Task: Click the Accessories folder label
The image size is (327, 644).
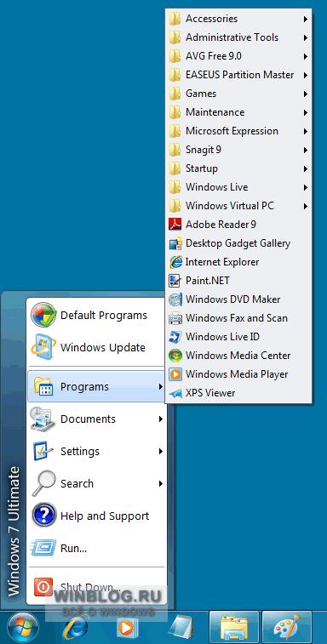Action: pos(211,19)
